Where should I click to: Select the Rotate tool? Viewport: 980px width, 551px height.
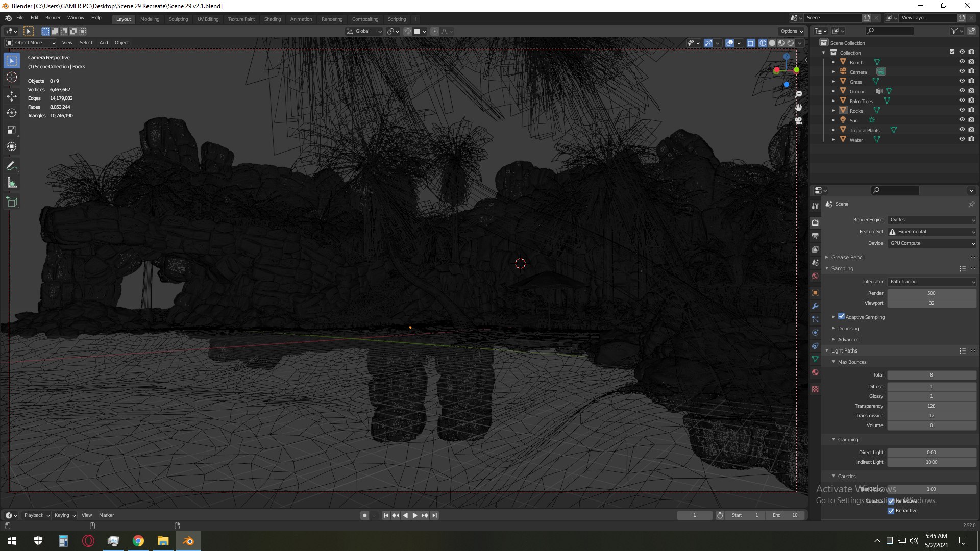coord(12,113)
